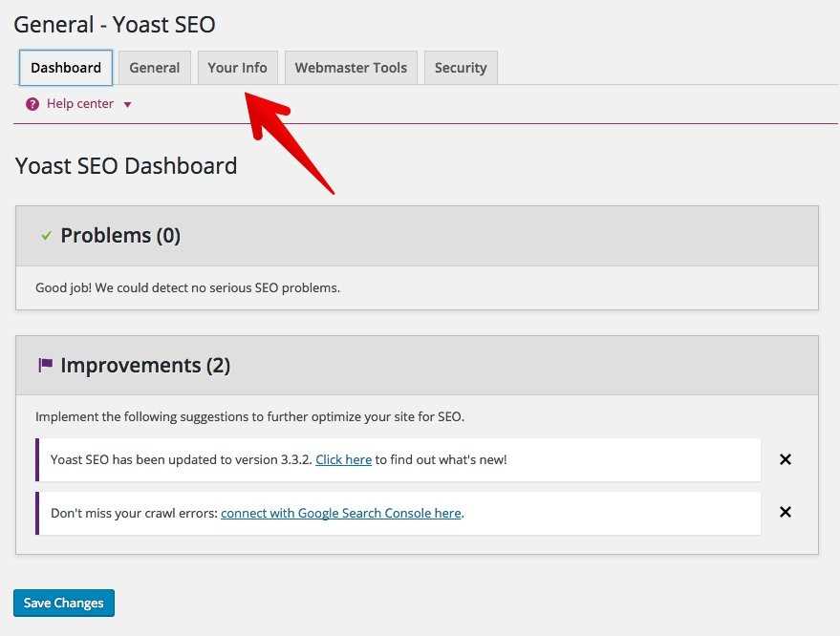This screenshot has width=840, height=636.
Task: Open the 'Click here' whats-new link
Action: (x=343, y=459)
